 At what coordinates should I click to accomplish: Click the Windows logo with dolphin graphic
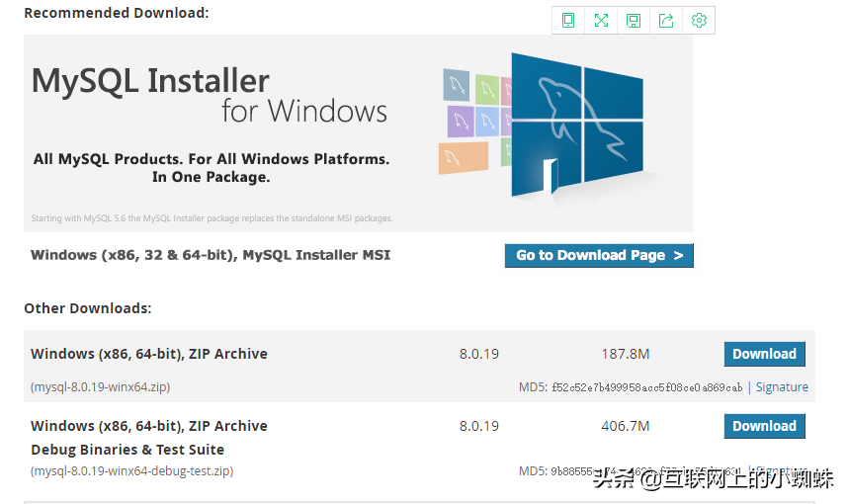[x=576, y=126]
